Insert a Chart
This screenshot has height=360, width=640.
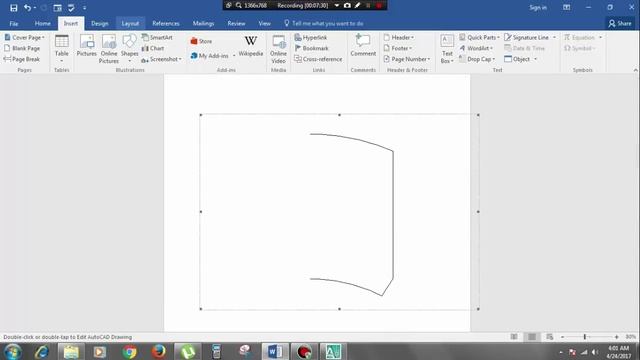point(153,48)
